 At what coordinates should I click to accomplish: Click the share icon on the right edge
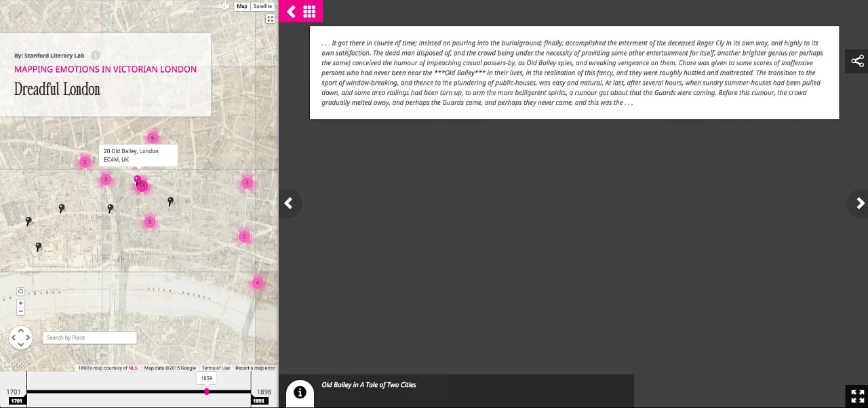pos(857,61)
